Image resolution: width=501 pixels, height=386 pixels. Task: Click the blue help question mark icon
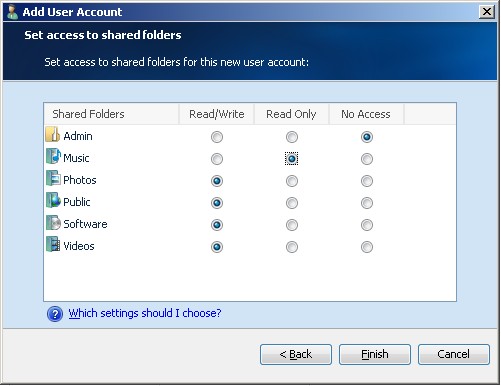[x=55, y=314]
